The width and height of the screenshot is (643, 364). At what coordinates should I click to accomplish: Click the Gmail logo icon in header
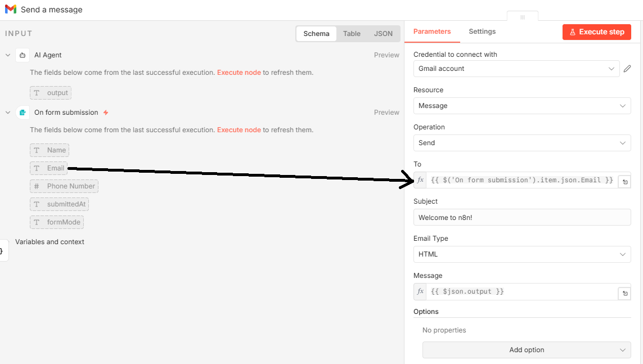tap(11, 10)
